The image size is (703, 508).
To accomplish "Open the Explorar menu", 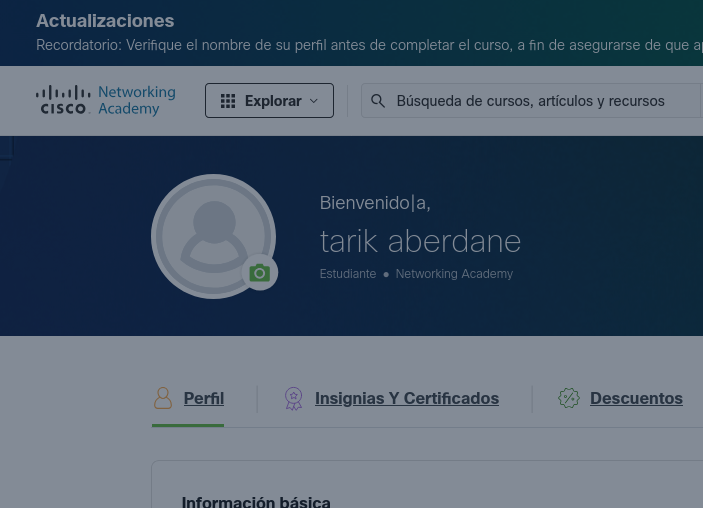I will click(270, 101).
